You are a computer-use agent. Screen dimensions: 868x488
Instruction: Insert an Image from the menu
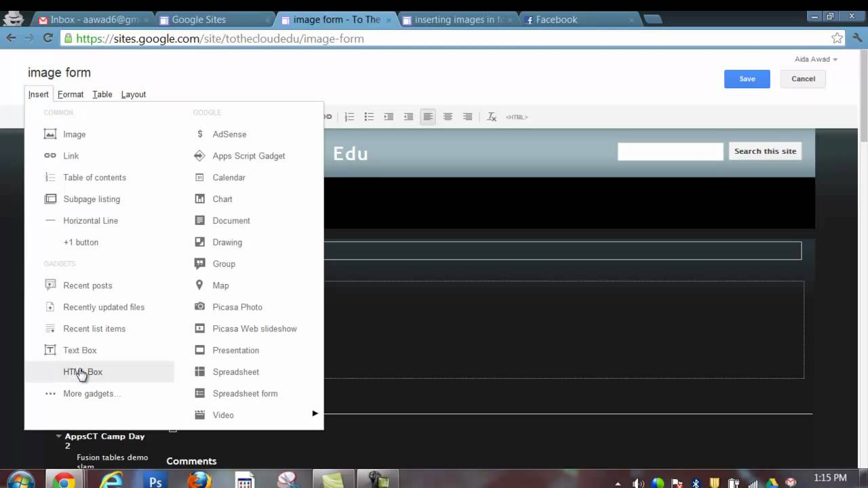(x=74, y=134)
